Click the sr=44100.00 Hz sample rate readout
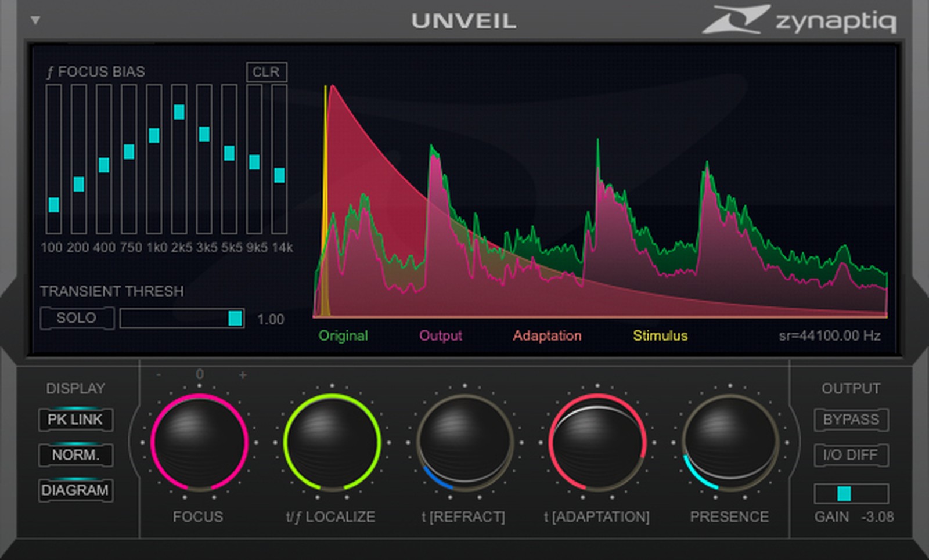929x560 pixels. (x=830, y=335)
